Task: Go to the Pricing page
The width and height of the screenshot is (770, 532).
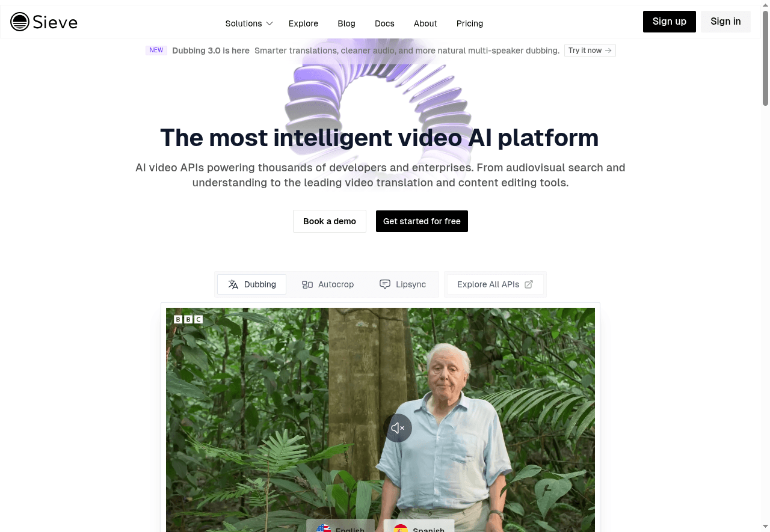Action: tap(470, 23)
